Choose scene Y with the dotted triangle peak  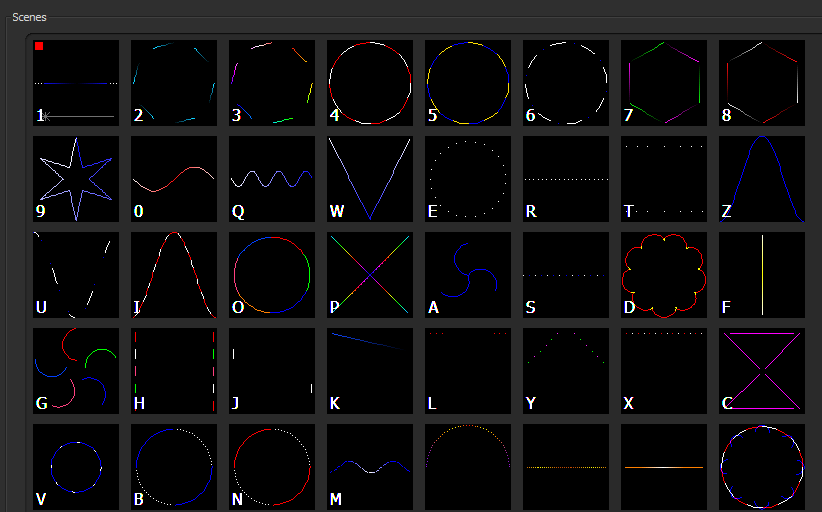(566, 371)
